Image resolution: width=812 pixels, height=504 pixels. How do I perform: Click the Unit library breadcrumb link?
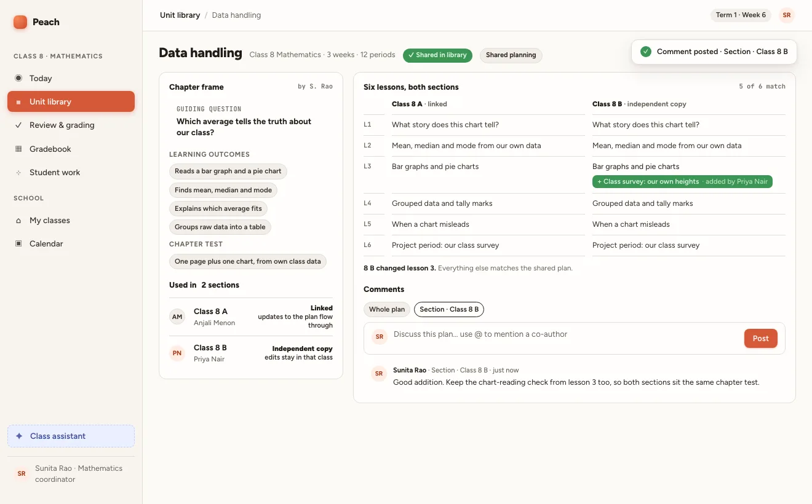tap(180, 15)
